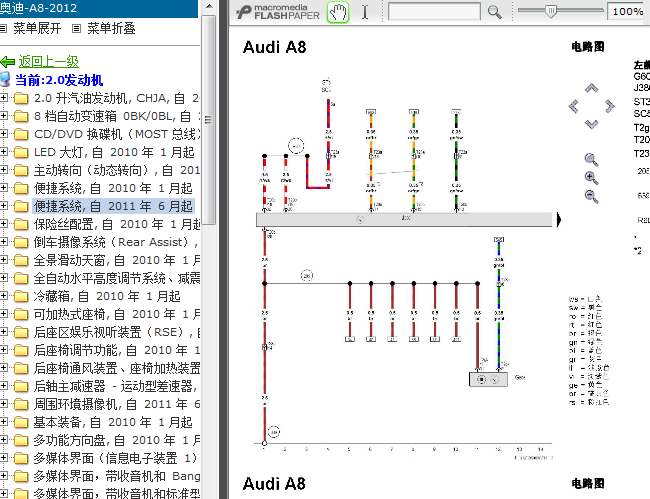Click the 菜单折叠 list icon
This screenshot has width=650, height=499.
point(76,29)
